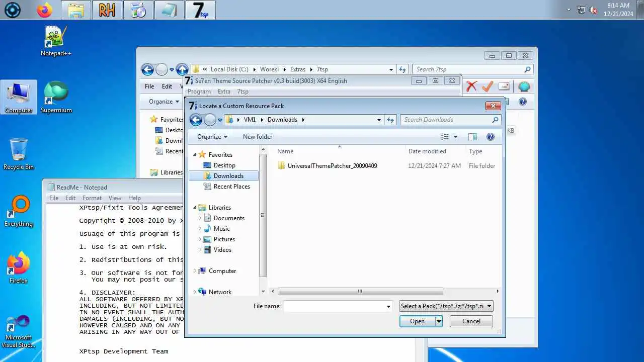
Task: Click the Open button's split arrow
Action: [x=439, y=321]
